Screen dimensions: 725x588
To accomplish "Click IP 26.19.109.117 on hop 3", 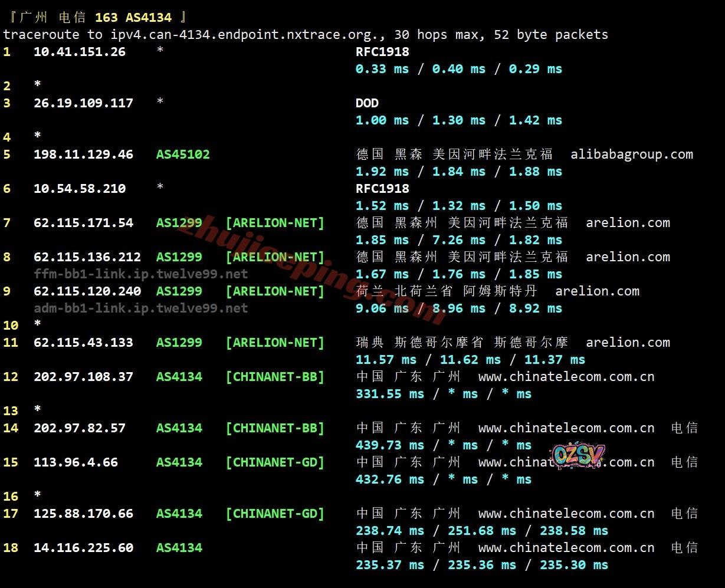I will click(x=83, y=103).
